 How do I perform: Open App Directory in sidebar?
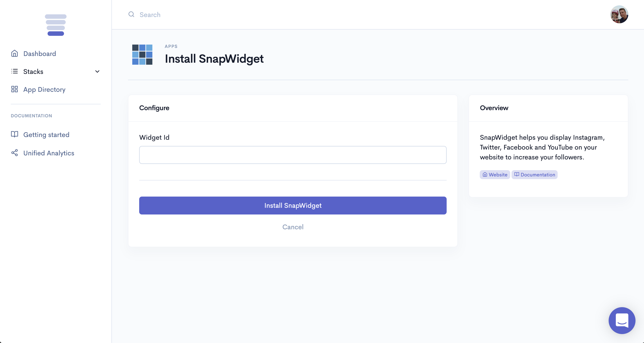pyautogui.click(x=44, y=90)
